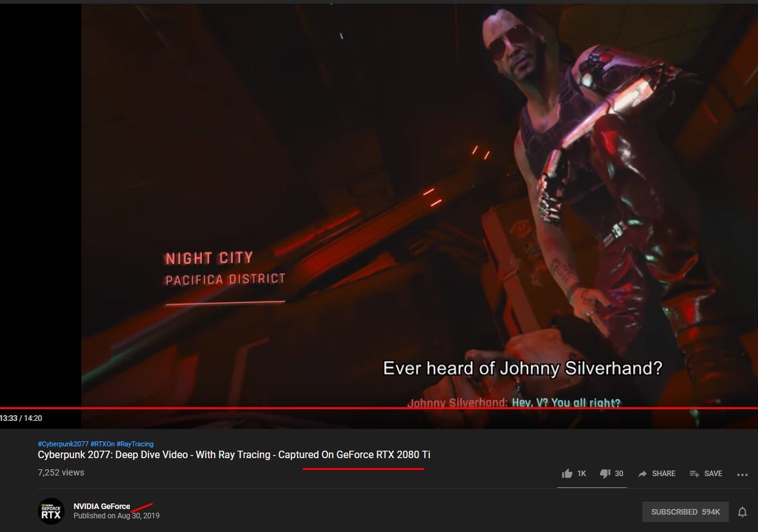Viewport: 758px width, 532px height.
Task: Open the three-dot more actions menu
Action: point(742,474)
